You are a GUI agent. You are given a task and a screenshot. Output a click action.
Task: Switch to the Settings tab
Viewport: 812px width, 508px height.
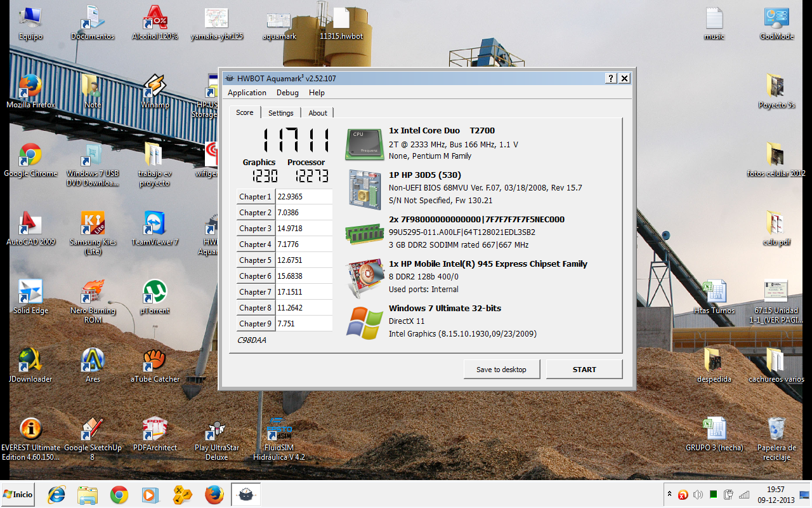pos(280,113)
